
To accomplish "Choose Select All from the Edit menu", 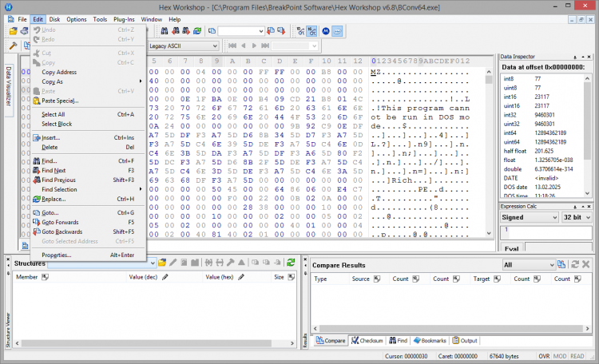I will pyautogui.click(x=54, y=114).
